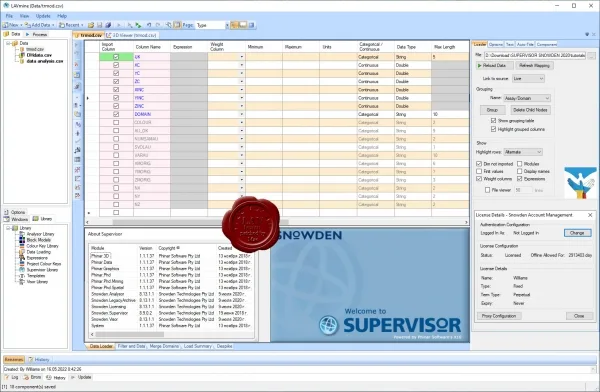Click the Data Loading tree icon
This screenshot has height=392, width=600.
[x=22, y=252]
